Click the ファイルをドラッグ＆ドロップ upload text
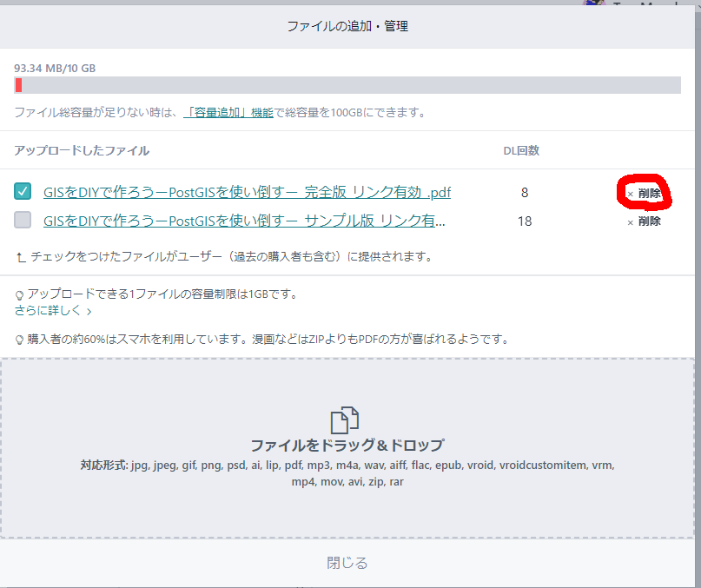Image resolution: width=701 pixels, height=588 pixels. [347, 446]
